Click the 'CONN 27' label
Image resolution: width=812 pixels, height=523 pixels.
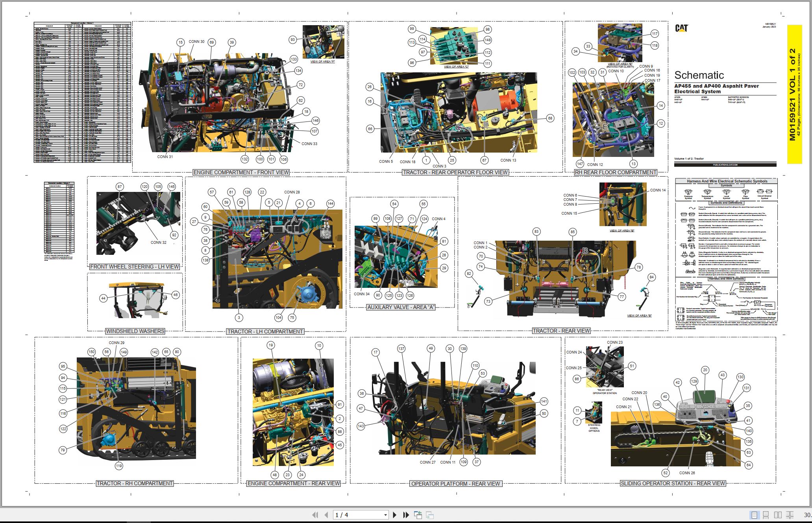click(427, 462)
